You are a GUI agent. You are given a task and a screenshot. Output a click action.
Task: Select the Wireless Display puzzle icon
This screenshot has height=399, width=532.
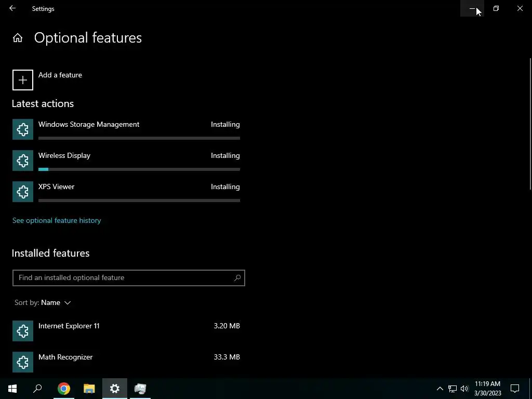(23, 161)
